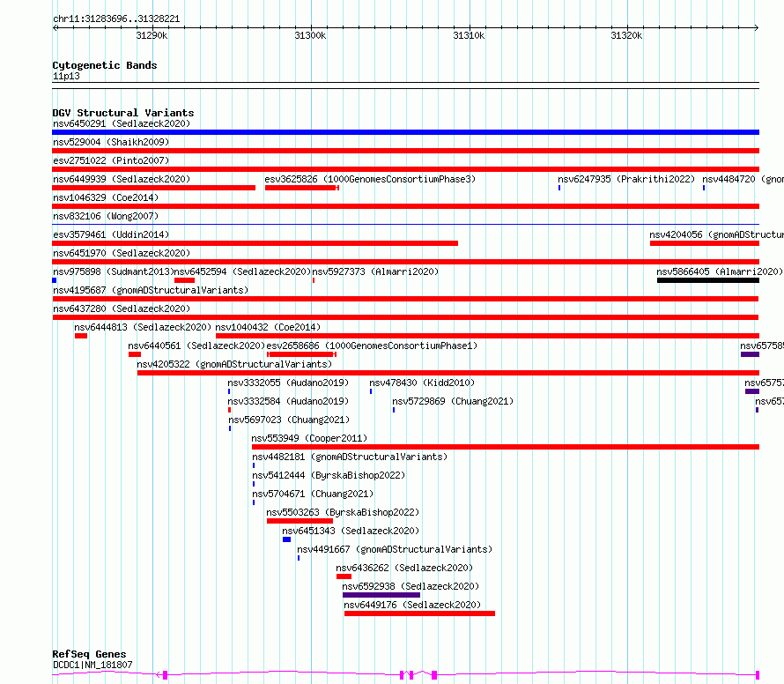Open nsv6451343 (Sedlazeck2020) variant
This screenshot has height=684, width=784.
351,531
